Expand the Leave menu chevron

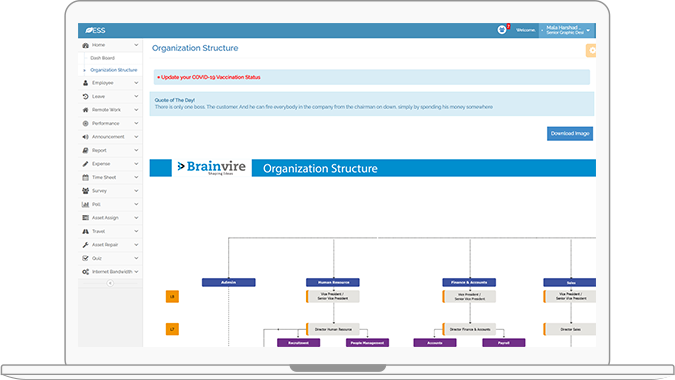136,96
